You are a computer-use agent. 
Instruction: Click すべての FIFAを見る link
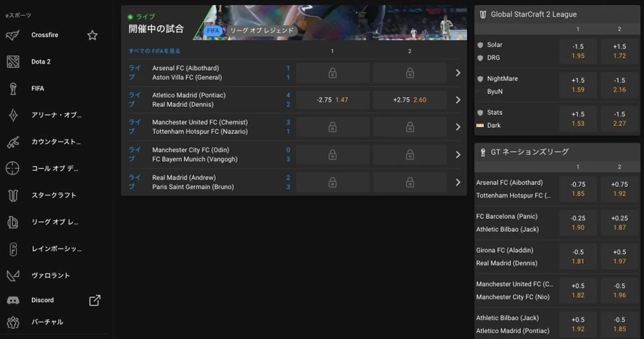click(x=155, y=51)
